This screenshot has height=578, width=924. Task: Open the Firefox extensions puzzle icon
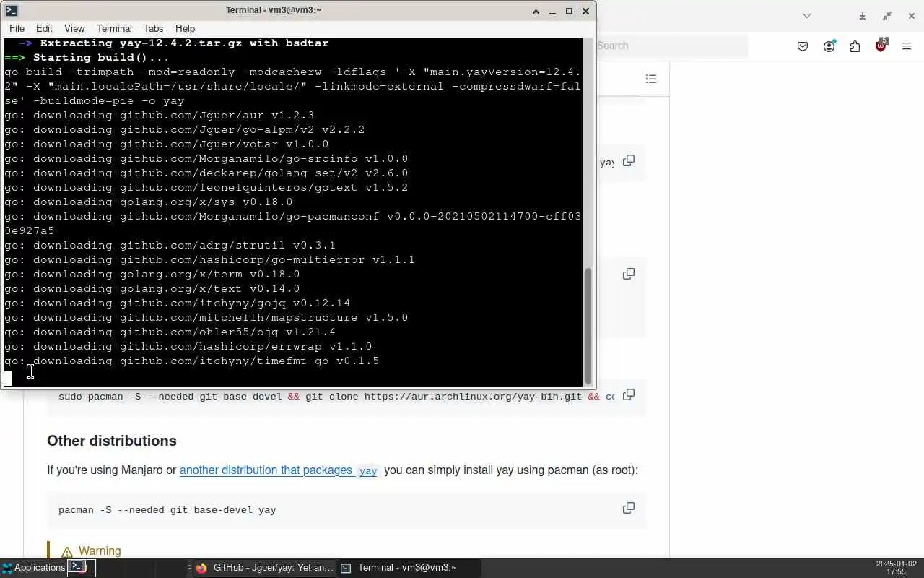click(x=855, y=46)
